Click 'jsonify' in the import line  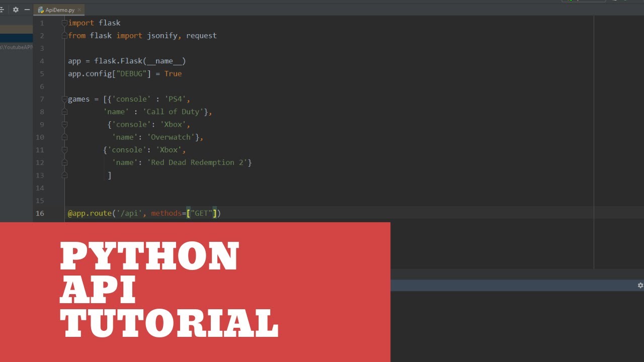[162, 36]
